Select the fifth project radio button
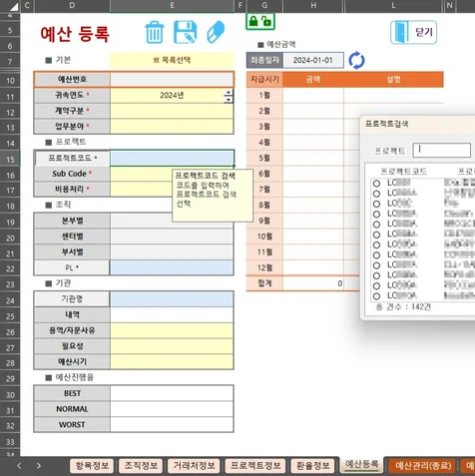 [376, 225]
